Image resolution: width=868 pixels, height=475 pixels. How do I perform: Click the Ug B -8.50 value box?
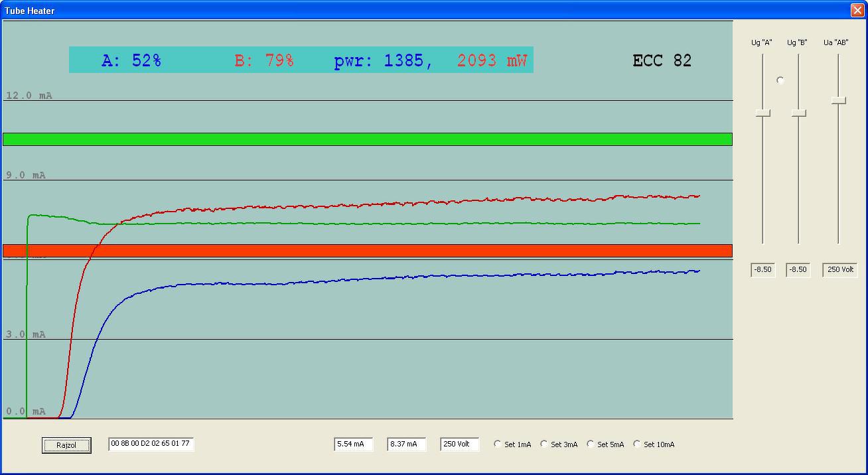(798, 270)
